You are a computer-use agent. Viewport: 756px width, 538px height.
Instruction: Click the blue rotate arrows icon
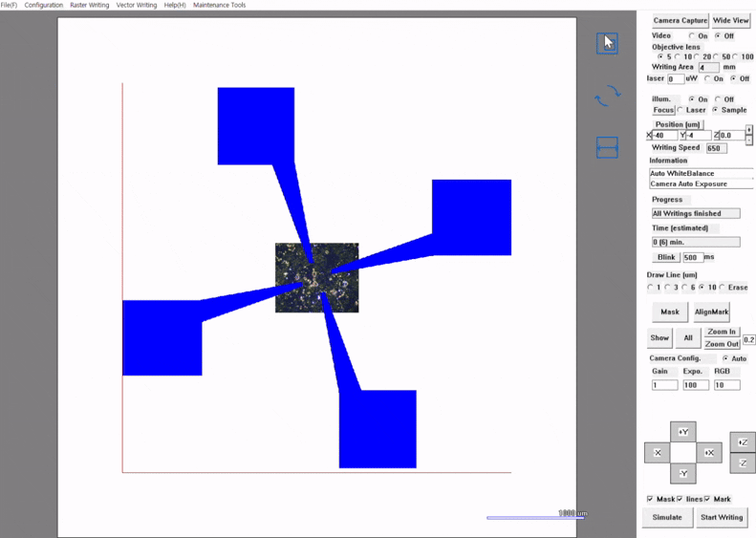click(608, 95)
